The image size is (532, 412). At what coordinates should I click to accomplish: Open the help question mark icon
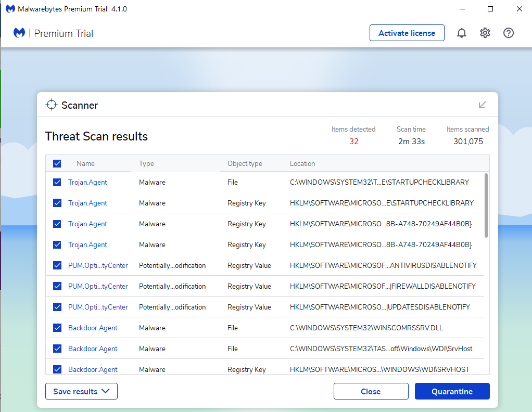point(508,33)
